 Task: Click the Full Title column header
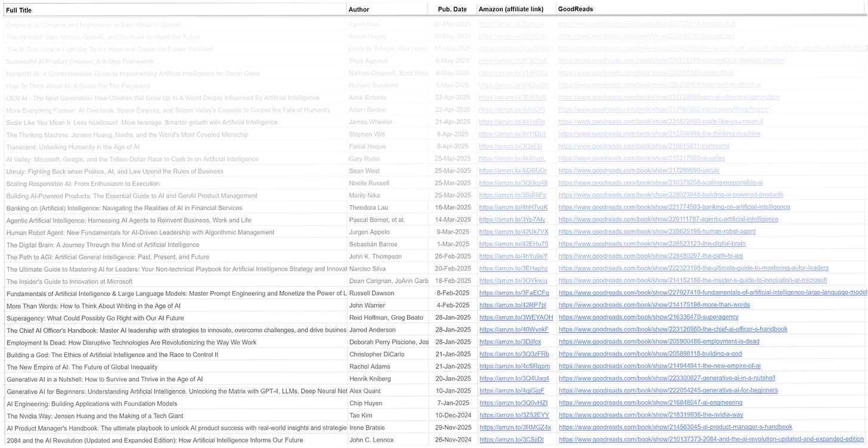[19, 10]
